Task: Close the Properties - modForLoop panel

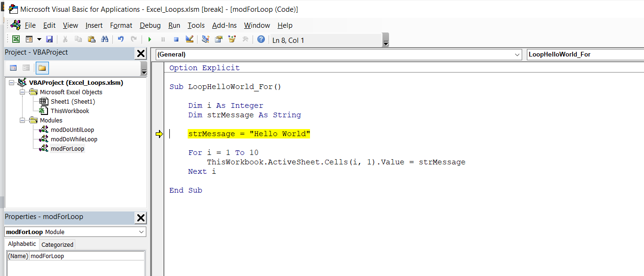Action: pos(141,218)
